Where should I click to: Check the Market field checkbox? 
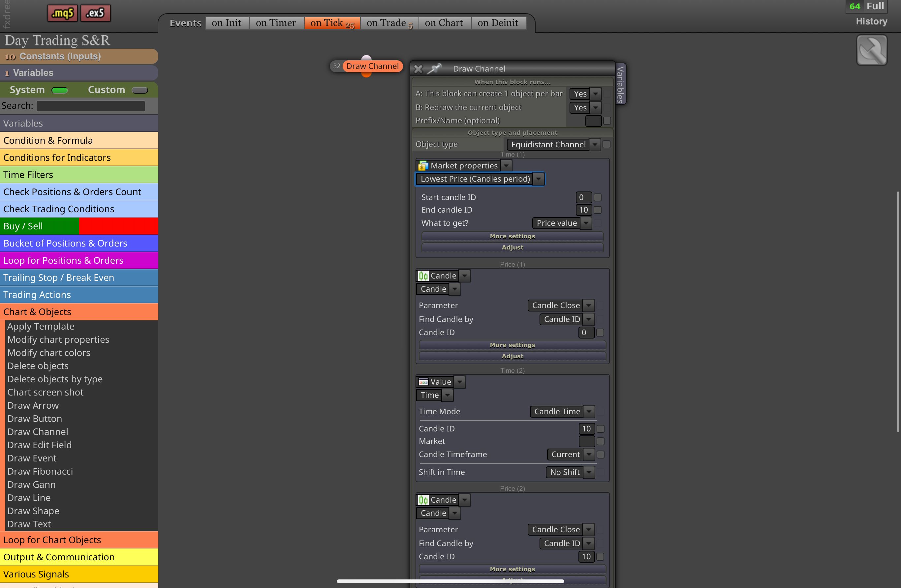(600, 441)
